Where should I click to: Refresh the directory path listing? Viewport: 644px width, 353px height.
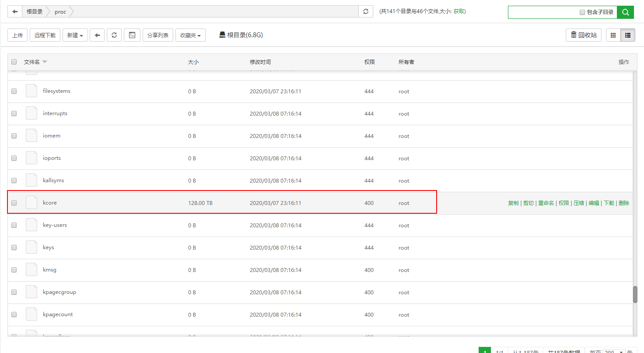pos(366,12)
